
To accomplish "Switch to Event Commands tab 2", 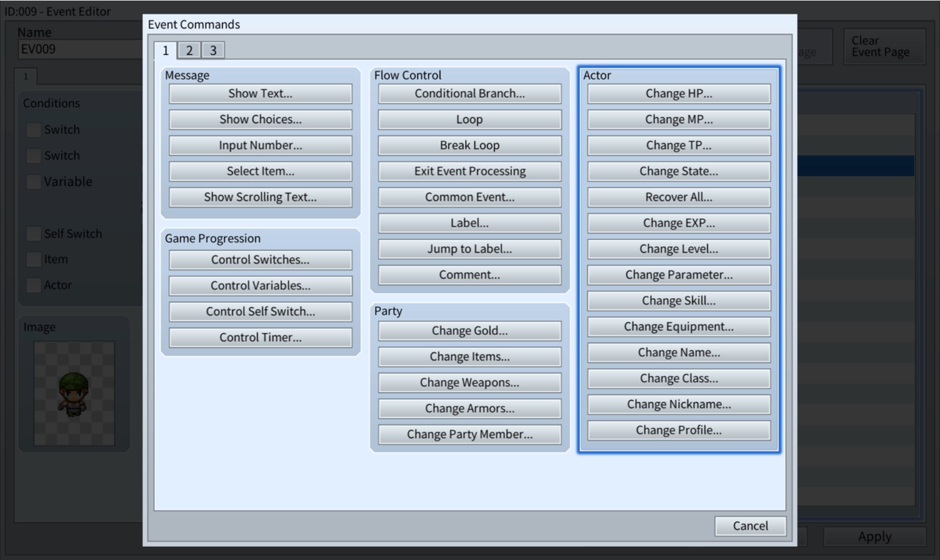I will pos(189,50).
